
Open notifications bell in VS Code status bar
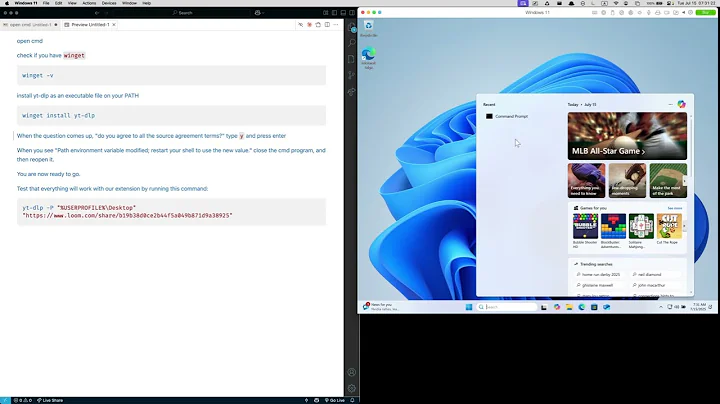tap(352, 400)
